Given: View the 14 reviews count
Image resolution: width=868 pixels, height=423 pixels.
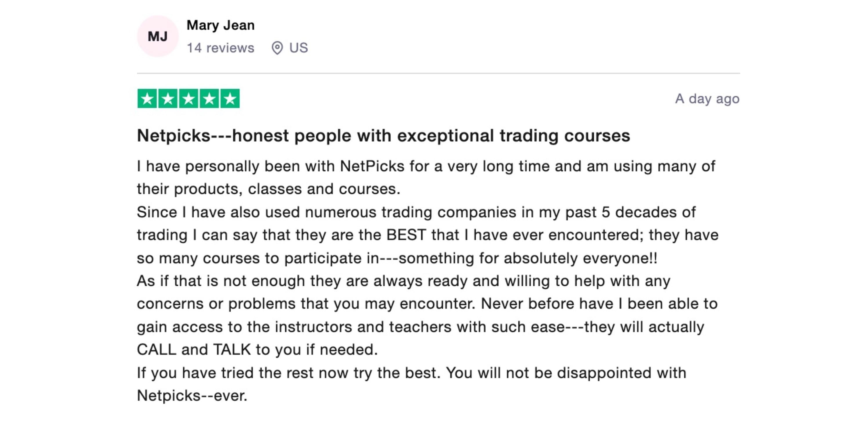Looking at the screenshot, I should point(221,48).
